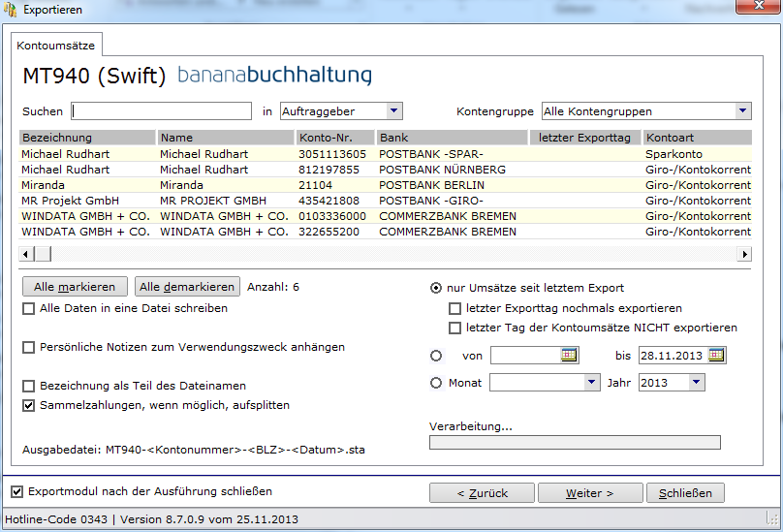The image size is (783, 532).
Task: Click 'Alle markieren' button
Action: [x=75, y=287]
